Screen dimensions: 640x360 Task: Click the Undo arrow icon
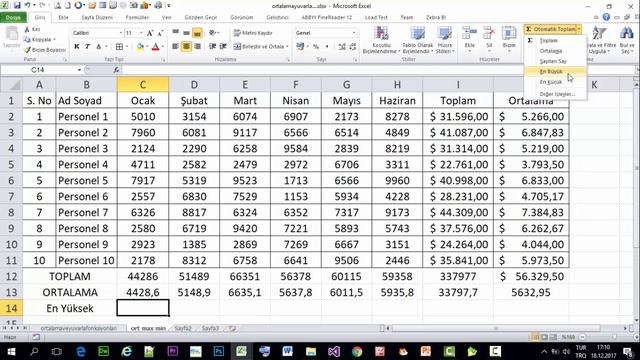[x=28, y=6]
